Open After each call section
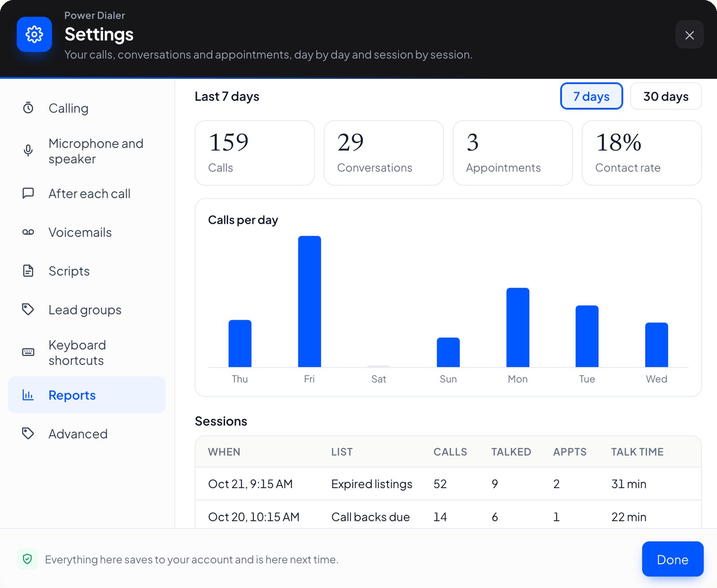The image size is (717, 588). pyautogui.click(x=87, y=193)
